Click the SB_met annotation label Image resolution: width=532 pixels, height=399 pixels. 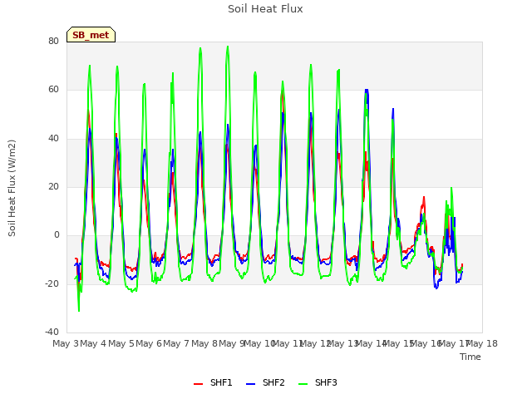coord(91,35)
